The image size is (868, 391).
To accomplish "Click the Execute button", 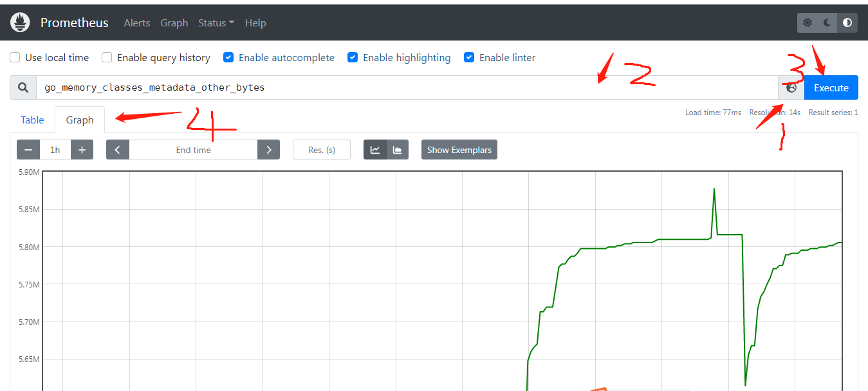I will tap(831, 87).
